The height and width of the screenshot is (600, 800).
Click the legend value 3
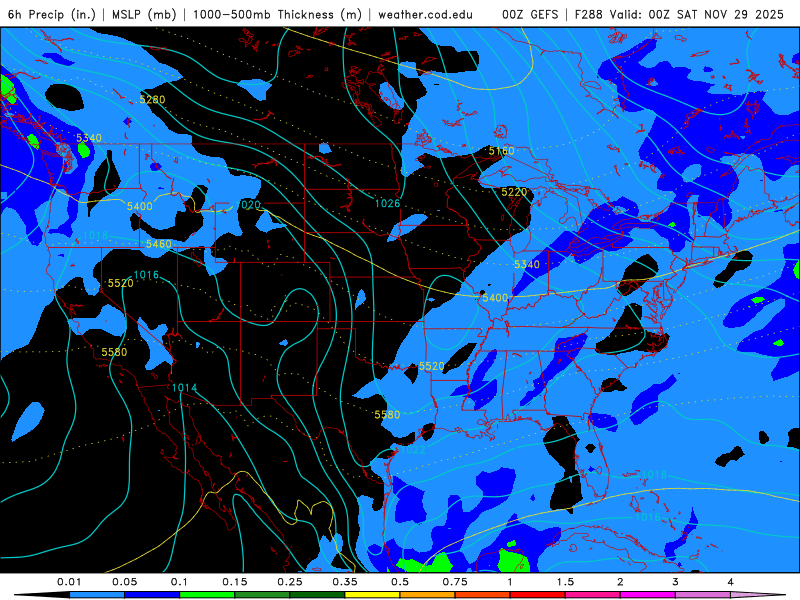(675, 582)
